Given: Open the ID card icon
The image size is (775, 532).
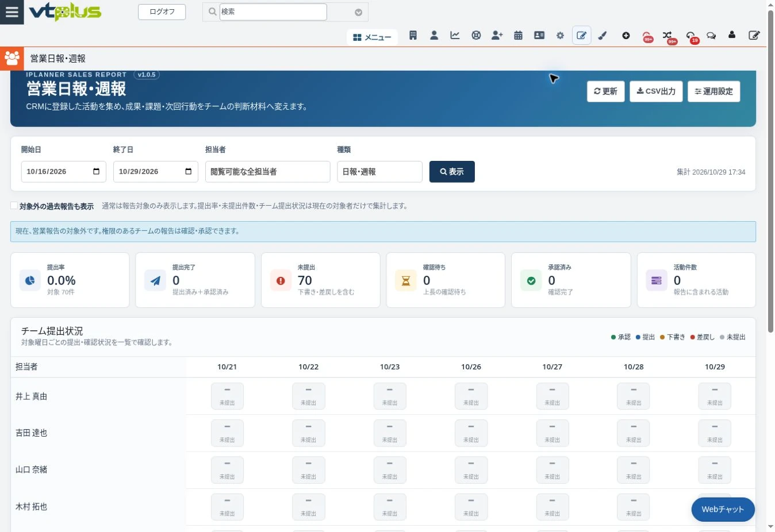Looking at the screenshot, I should (x=539, y=36).
